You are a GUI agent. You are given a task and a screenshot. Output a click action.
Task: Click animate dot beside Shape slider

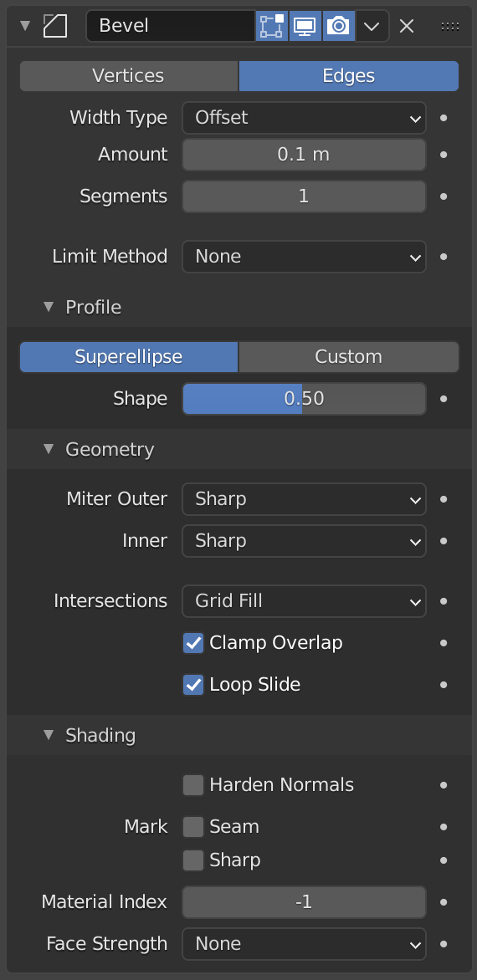[x=444, y=399]
